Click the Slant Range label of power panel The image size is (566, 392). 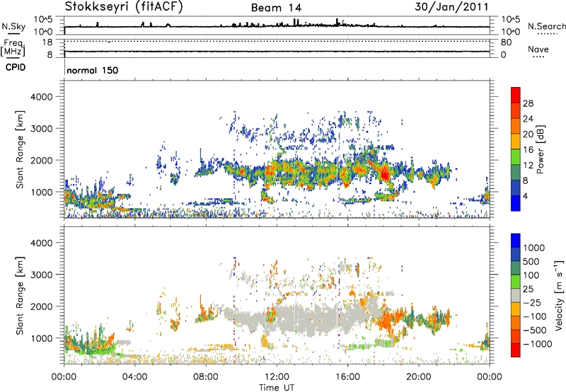[x=20, y=150]
